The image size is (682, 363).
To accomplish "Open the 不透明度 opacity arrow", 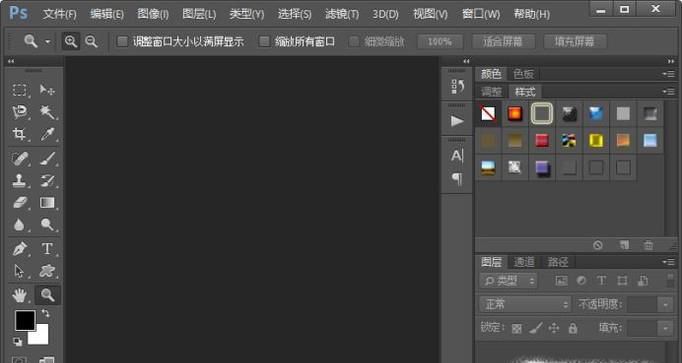I will [x=665, y=304].
